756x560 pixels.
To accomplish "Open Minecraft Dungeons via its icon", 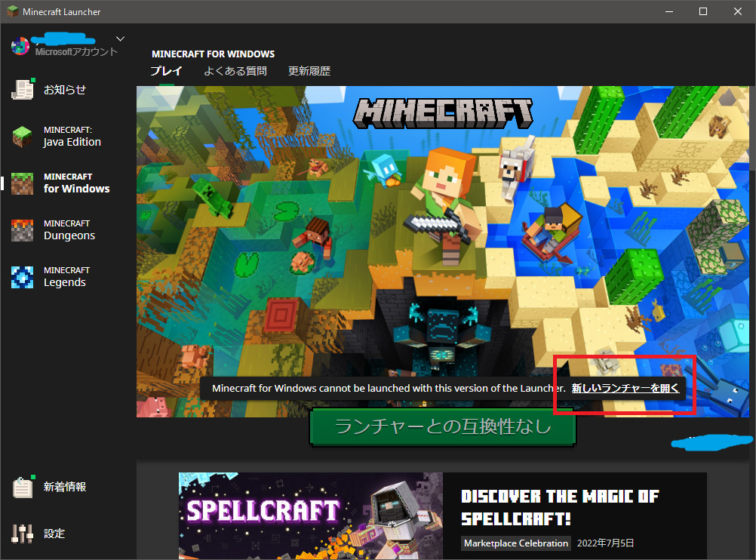I will [23, 230].
